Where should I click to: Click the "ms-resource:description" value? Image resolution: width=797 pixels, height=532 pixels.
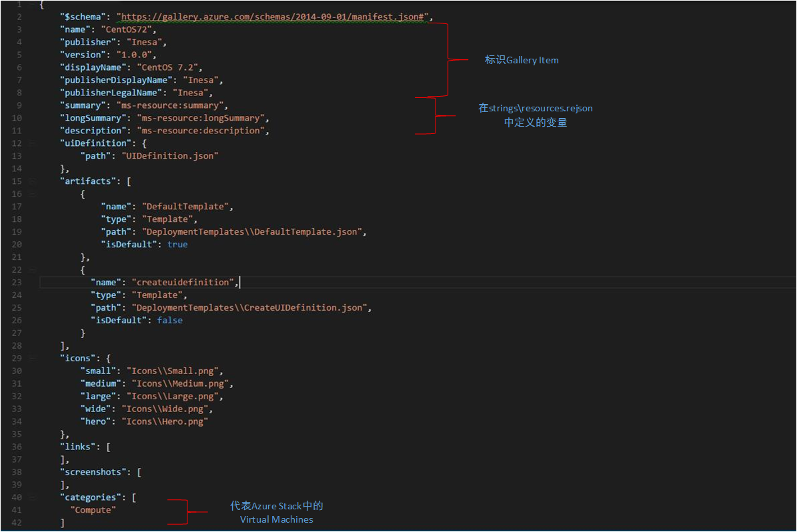[x=201, y=131]
